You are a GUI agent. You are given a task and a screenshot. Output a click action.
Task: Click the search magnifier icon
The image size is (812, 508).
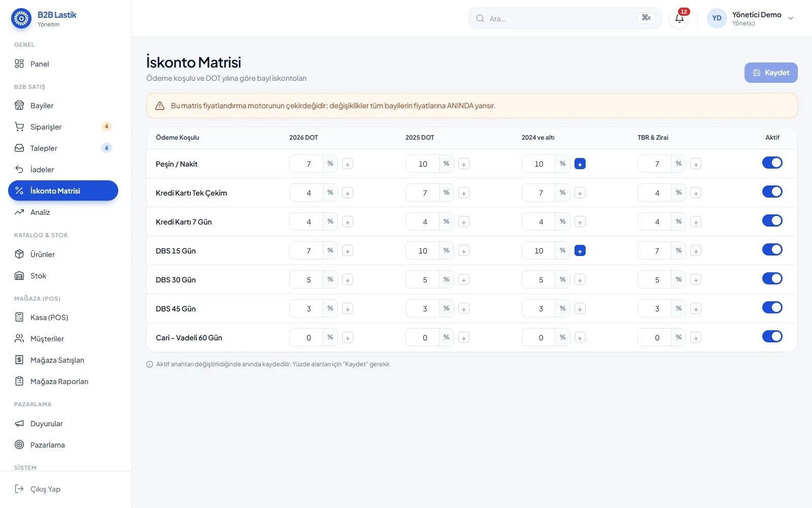[480, 18]
